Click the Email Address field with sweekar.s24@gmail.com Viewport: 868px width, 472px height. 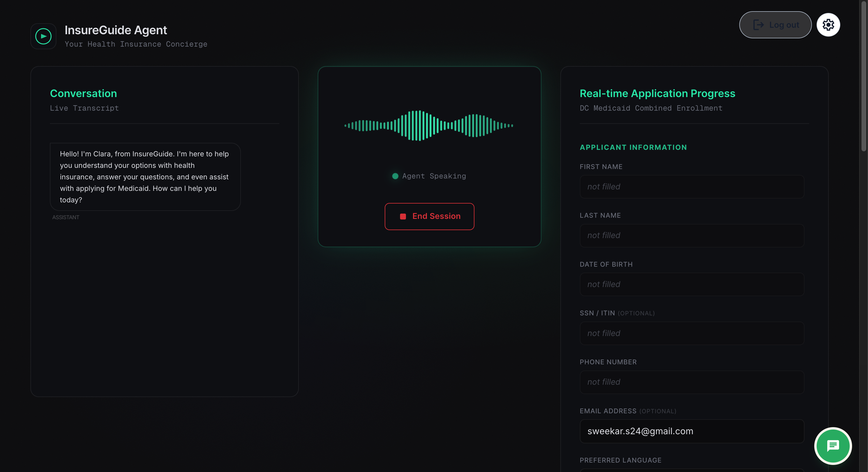pyautogui.click(x=691, y=431)
